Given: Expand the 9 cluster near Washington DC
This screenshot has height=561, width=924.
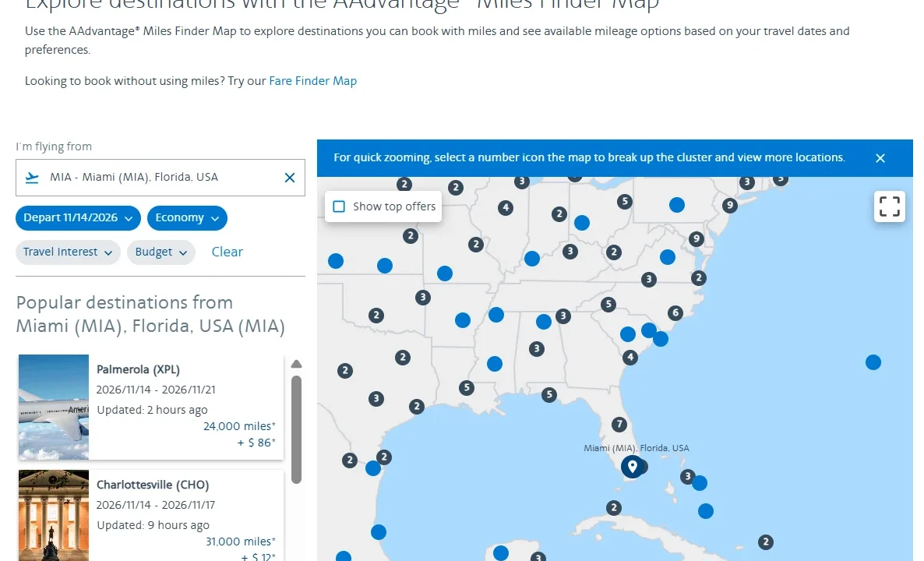Looking at the screenshot, I should point(696,238).
